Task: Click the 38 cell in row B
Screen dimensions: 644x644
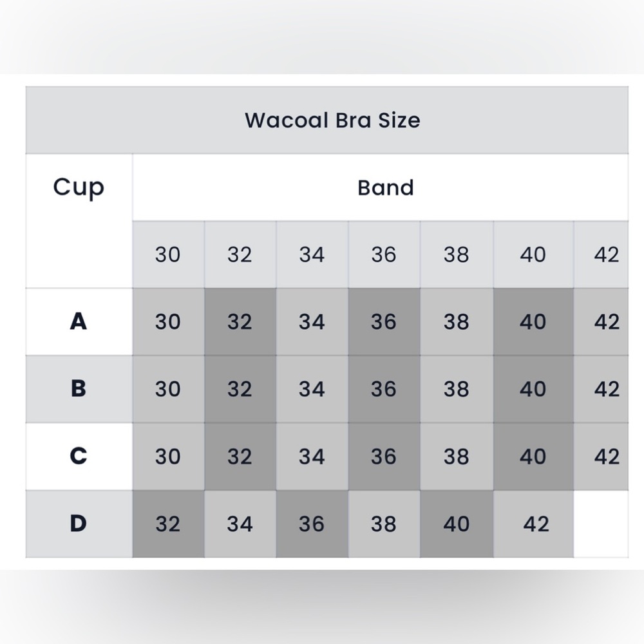Action: (457, 389)
